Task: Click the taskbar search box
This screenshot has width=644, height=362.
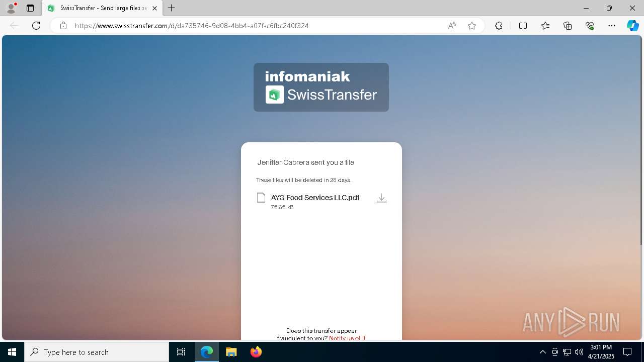Action: point(97,352)
